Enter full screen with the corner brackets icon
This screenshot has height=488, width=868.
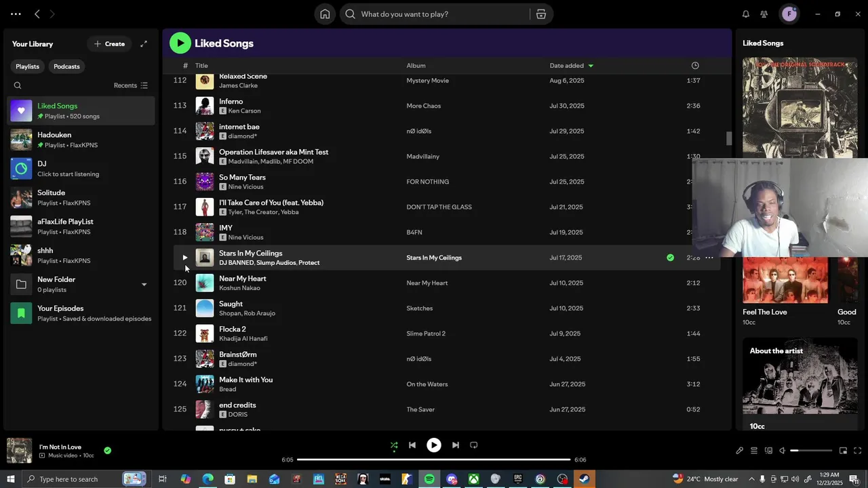857,451
